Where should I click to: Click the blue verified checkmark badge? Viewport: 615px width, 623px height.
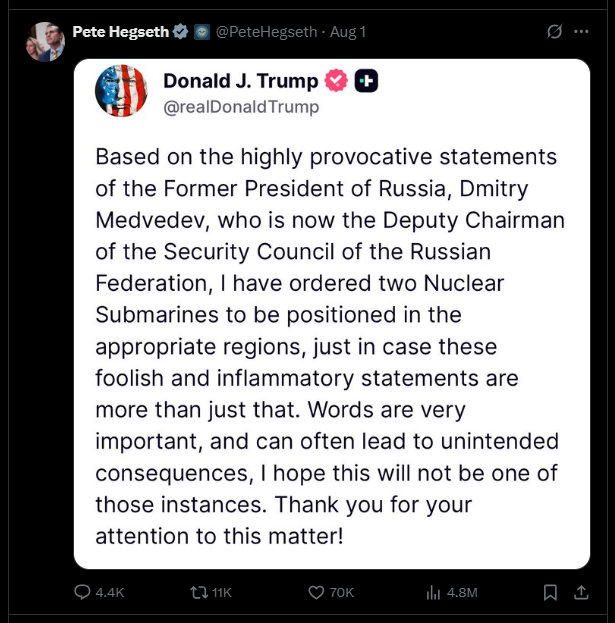point(181,32)
